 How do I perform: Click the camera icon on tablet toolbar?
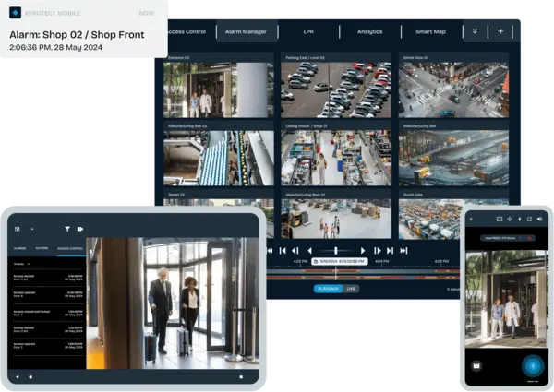coord(80,229)
